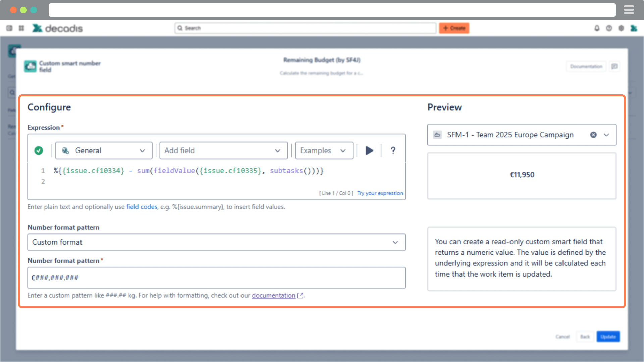This screenshot has height=362, width=644.
Task: Click the green expression validation checkmark icon
Action: (39, 150)
